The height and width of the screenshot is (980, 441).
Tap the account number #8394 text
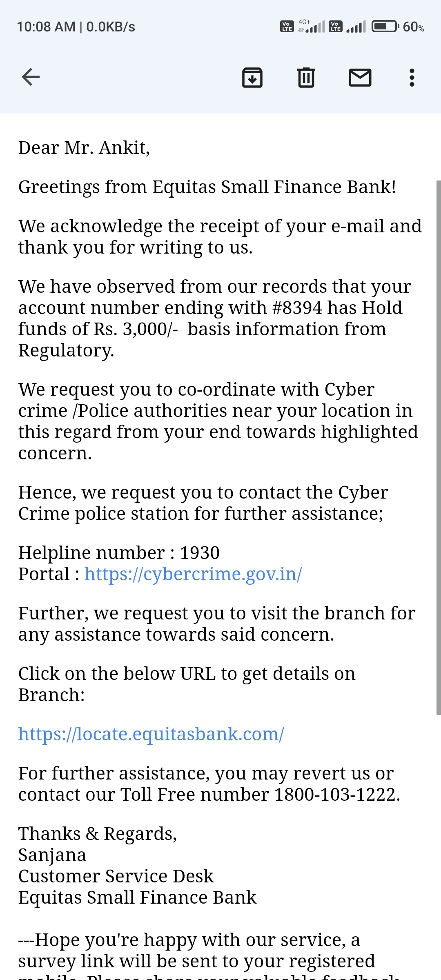point(293,307)
